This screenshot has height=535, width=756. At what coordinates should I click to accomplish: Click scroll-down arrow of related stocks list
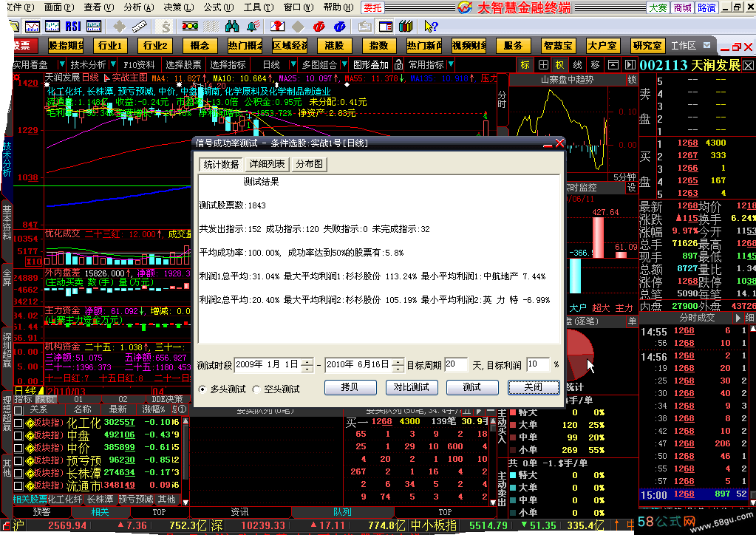pos(185,502)
